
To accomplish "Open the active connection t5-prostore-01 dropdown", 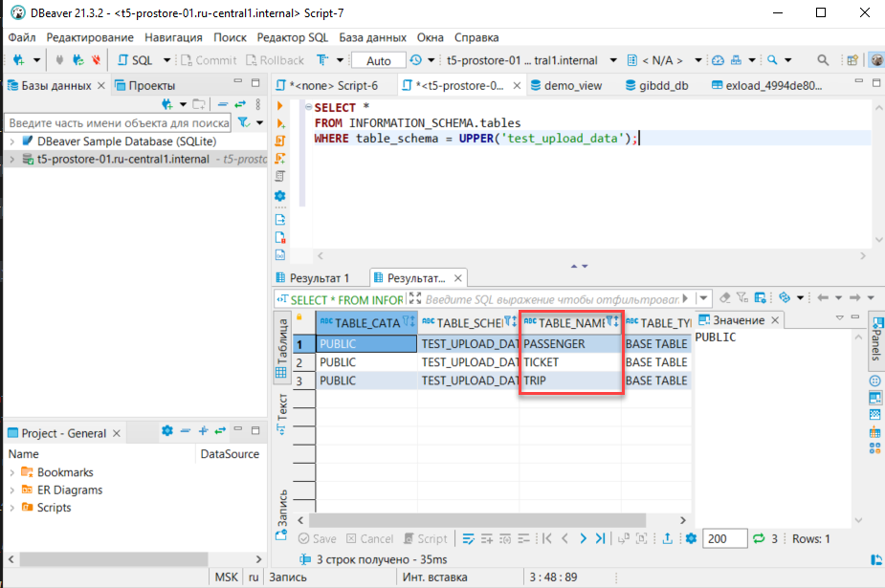I will (527, 60).
